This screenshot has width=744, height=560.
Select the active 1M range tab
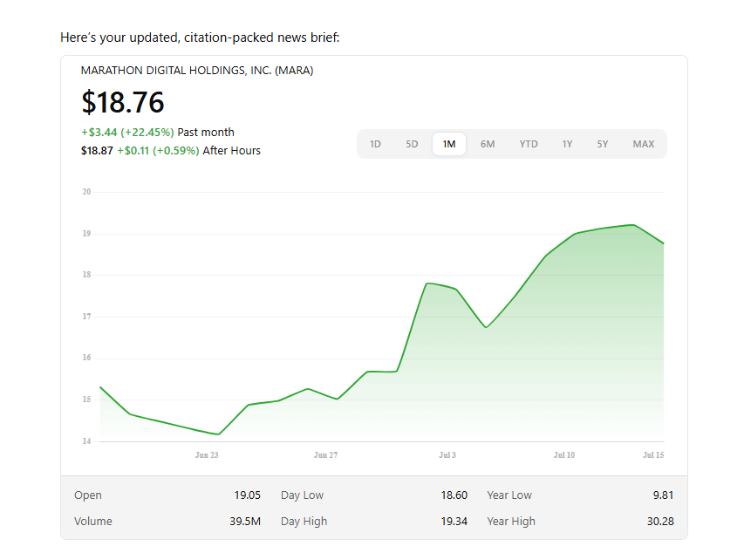449,144
